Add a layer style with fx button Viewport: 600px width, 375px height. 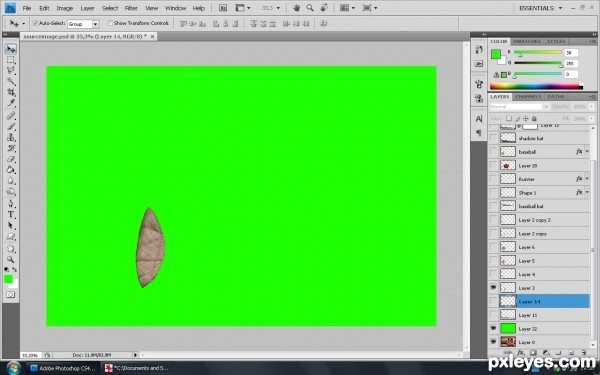tap(520, 352)
